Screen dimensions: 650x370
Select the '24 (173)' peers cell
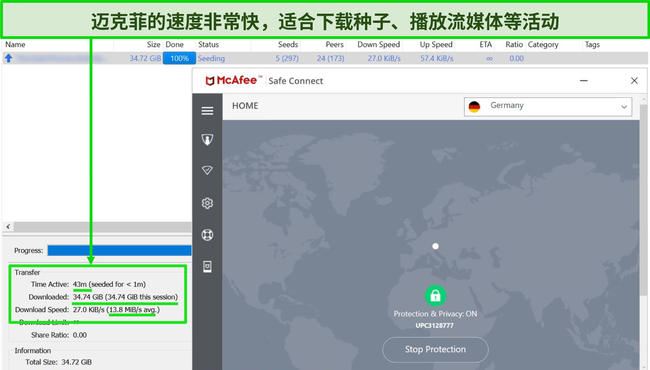330,58
